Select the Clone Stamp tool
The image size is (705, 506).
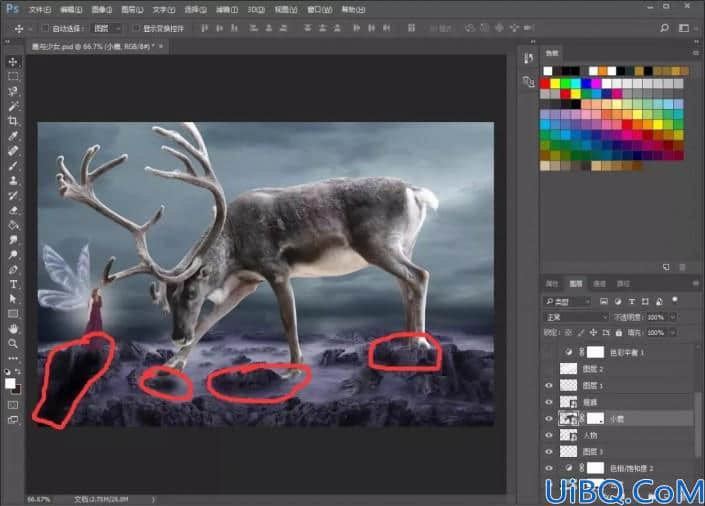(x=13, y=180)
